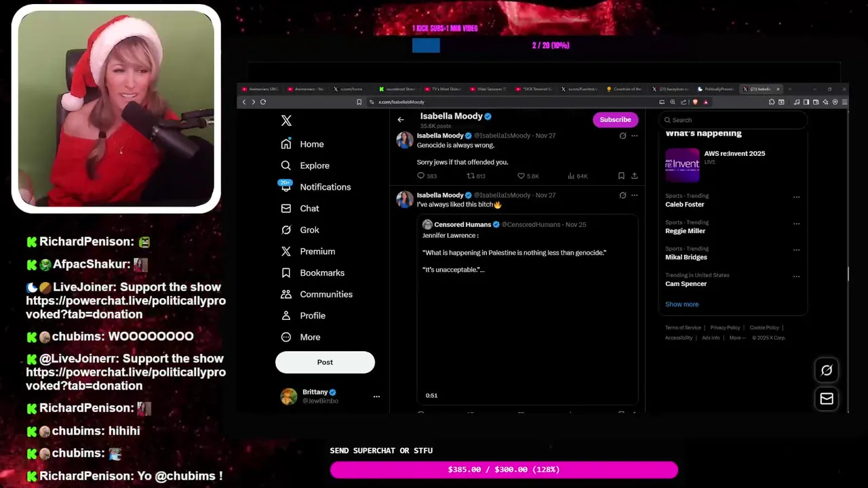Open Ads info footer link

(711, 338)
